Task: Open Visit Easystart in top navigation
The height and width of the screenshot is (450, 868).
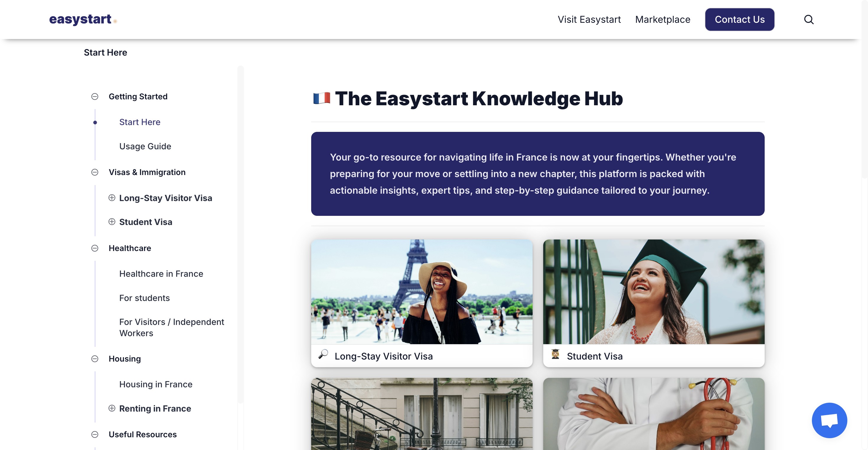Action: pos(589,20)
